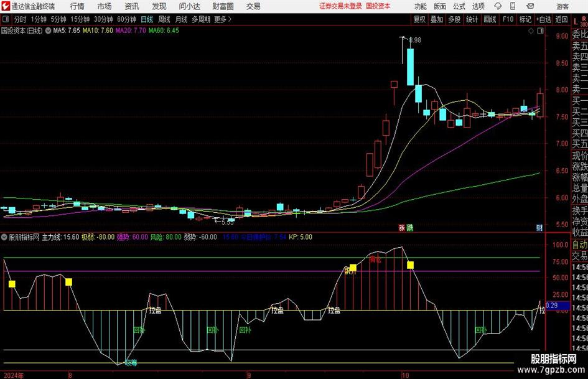Select the 30分钟 period tab
588x379 pixels.
coord(103,19)
